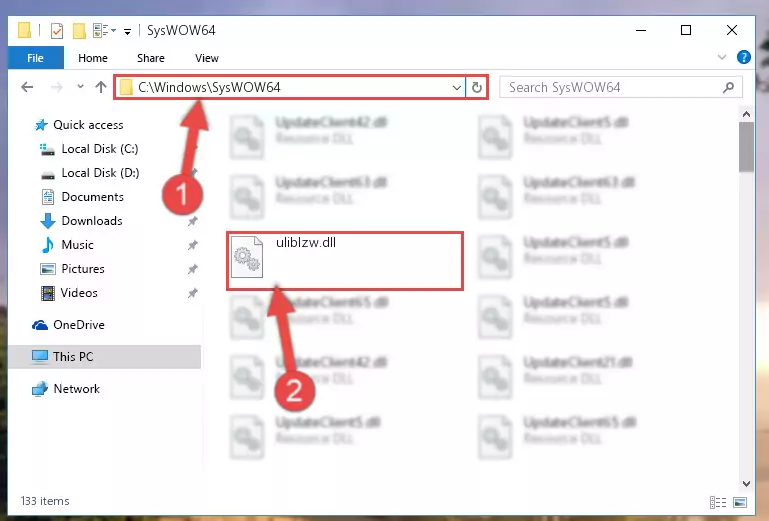Switch to the Home ribbon tab

[x=93, y=58]
